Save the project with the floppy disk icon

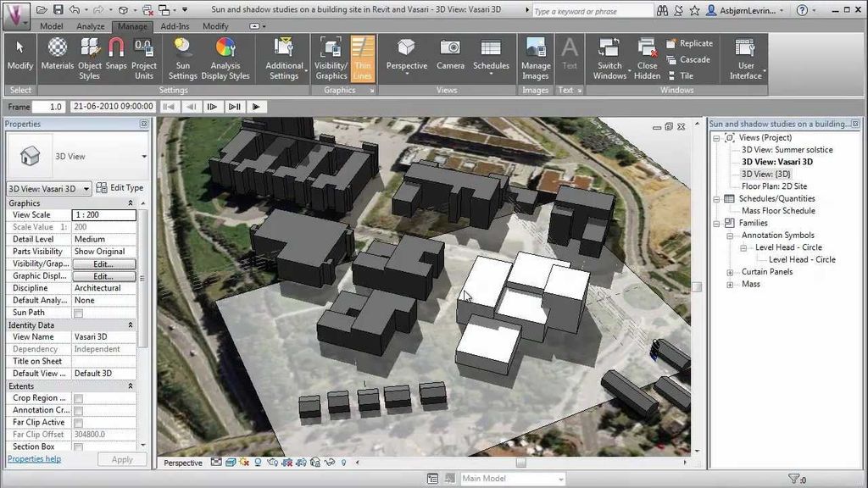click(58, 10)
